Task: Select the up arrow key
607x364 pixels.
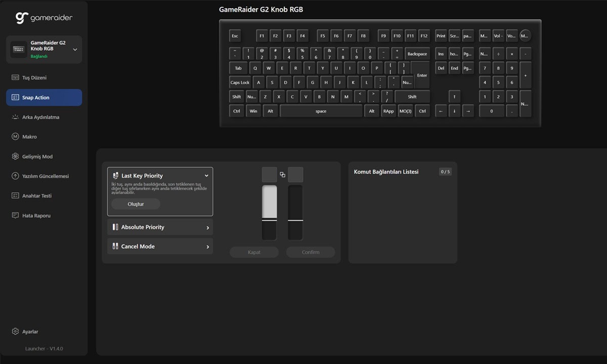Action: (454, 97)
